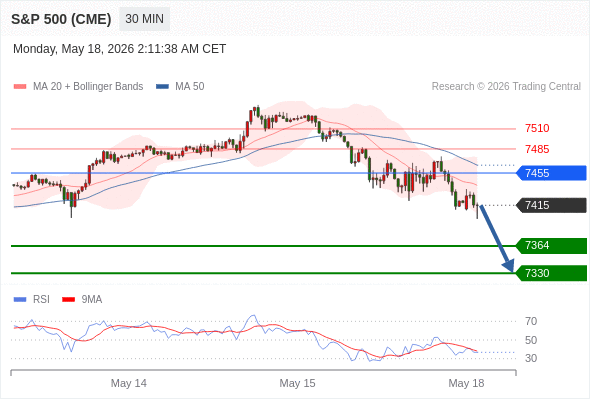Click the date and time text line
The image size is (590, 400).
coord(120,49)
